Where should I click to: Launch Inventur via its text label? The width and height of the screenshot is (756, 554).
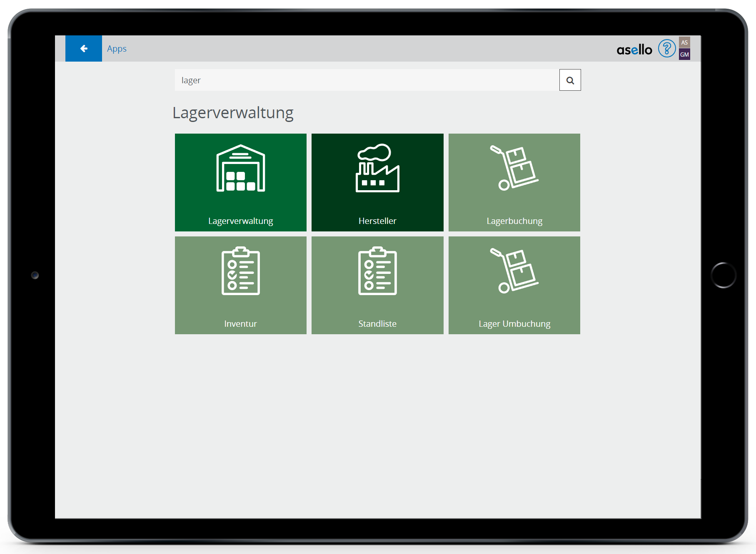click(x=241, y=324)
